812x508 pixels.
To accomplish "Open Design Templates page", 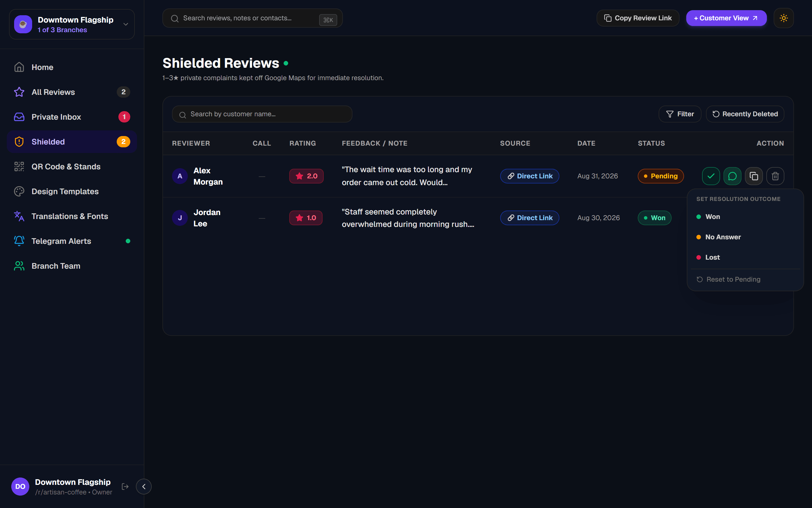I will click(72, 192).
